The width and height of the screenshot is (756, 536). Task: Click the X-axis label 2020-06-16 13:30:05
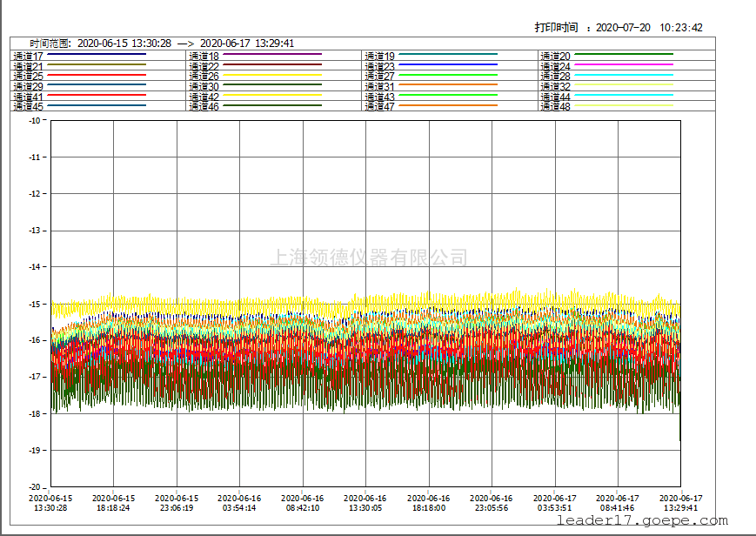click(x=365, y=503)
